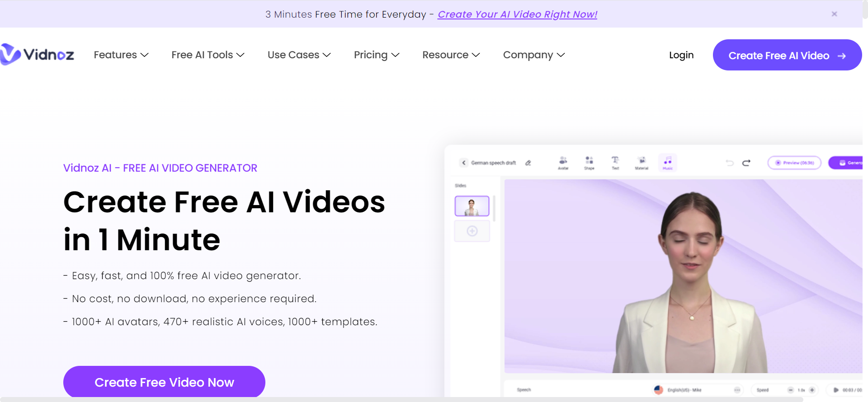
Task: Open the Pricing menu
Action: (376, 55)
